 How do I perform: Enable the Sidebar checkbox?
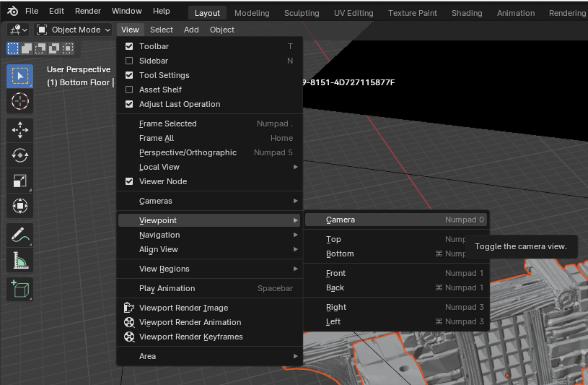(x=130, y=61)
